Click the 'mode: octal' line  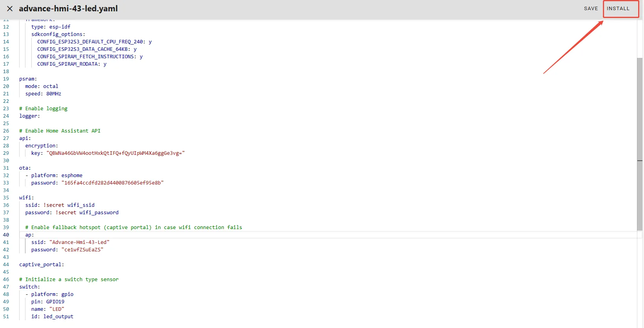pyautogui.click(x=41, y=86)
